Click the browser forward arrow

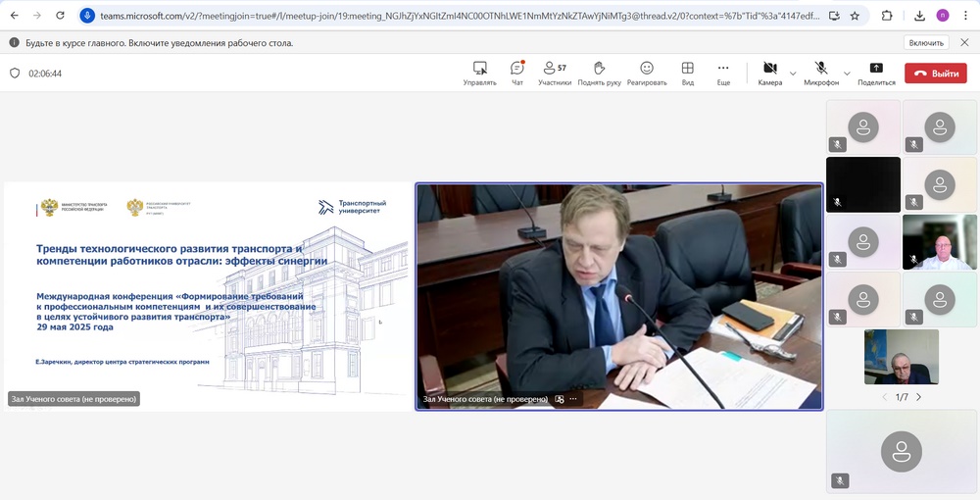(37, 16)
